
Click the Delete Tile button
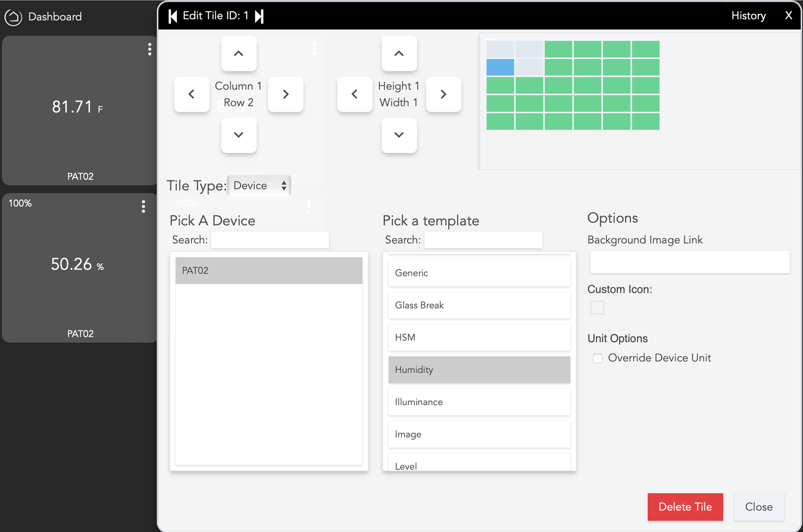point(685,507)
